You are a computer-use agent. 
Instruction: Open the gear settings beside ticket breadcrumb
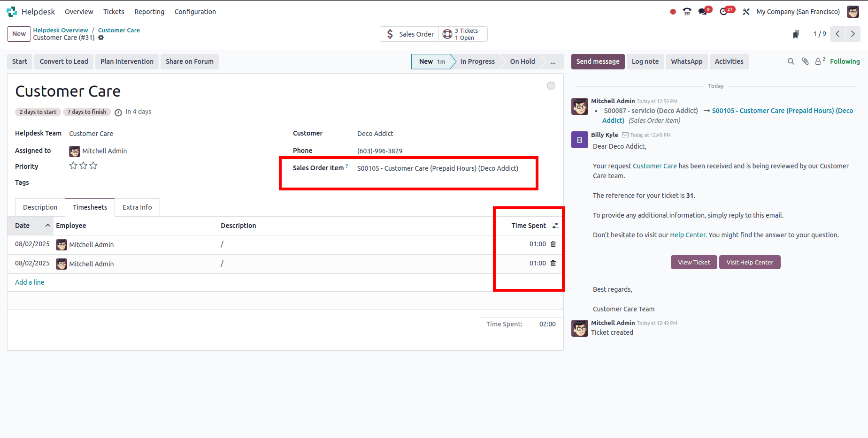101,38
